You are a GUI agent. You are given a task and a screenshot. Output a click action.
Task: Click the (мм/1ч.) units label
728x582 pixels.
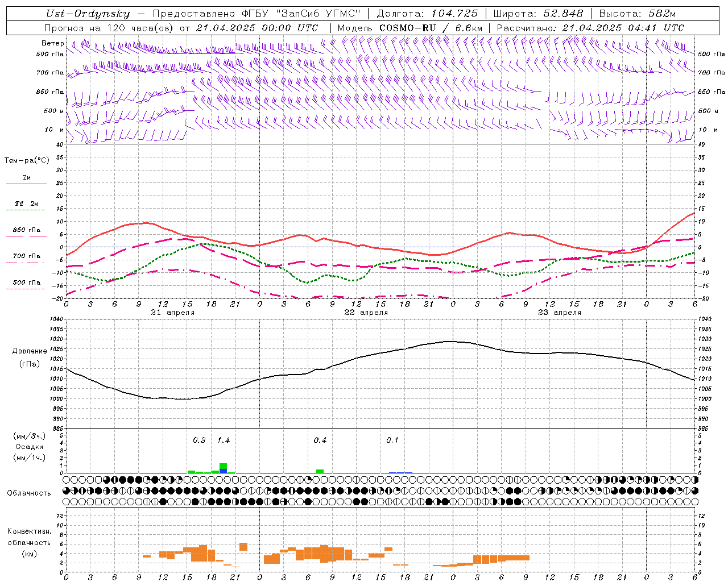click(x=30, y=458)
